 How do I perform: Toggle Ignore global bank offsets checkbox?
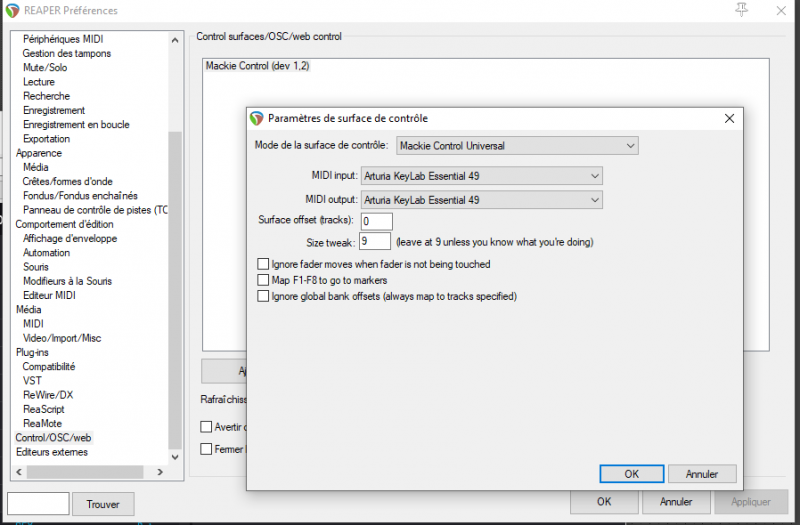point(264,296)
